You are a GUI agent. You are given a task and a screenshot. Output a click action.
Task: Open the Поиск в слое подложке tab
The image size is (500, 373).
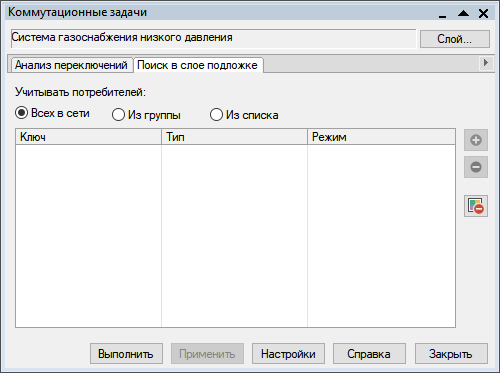tap(198, 65)
